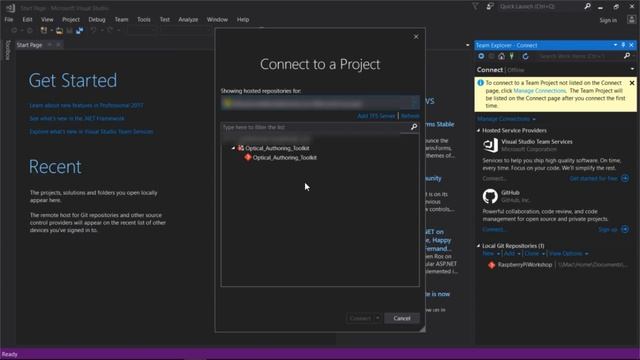The width and height of the screenshot is (640, 360).
Task: Click the Manage Connections plug icon
Action: tap(512, 56)
